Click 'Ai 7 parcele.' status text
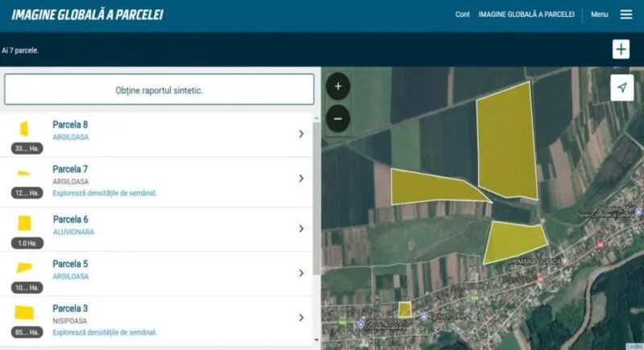644x350 pixels. (x=20, y=51)
